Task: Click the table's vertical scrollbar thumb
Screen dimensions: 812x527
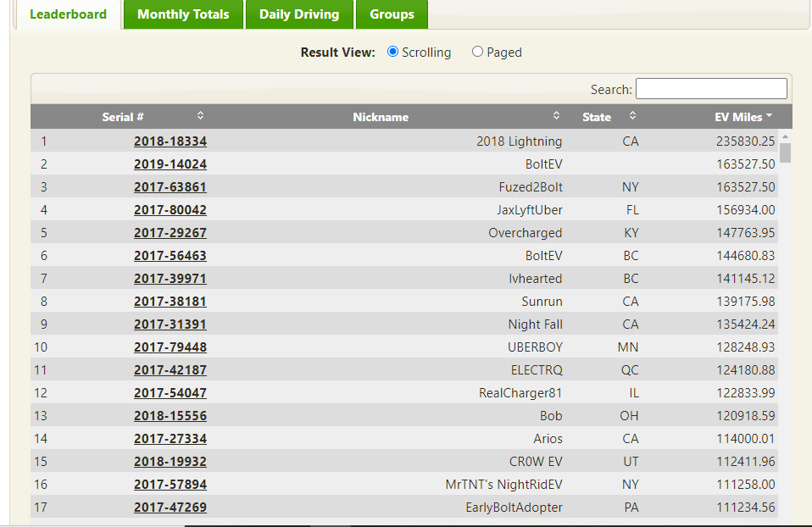Action: pos(785,153)
